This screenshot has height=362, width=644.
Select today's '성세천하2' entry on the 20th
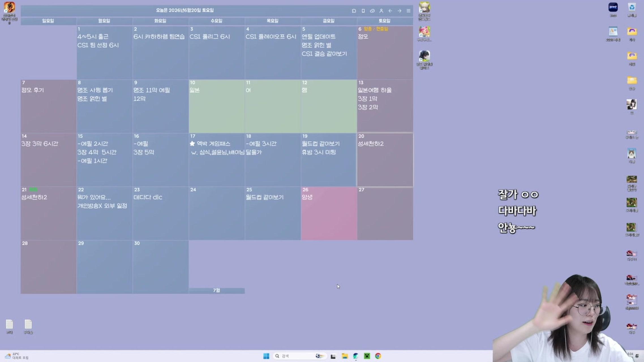click(371, 143)
